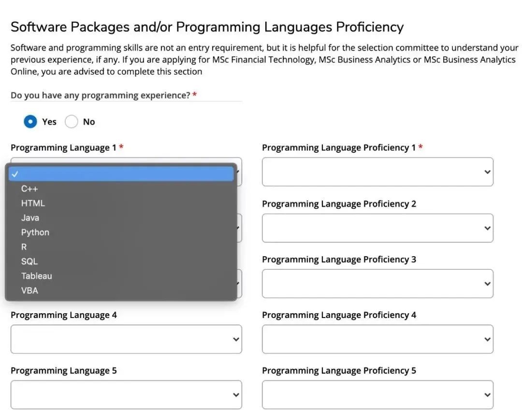Open the Programming Language 5 dropdown
The image size is (522, 420).
[x=126, y=395]
